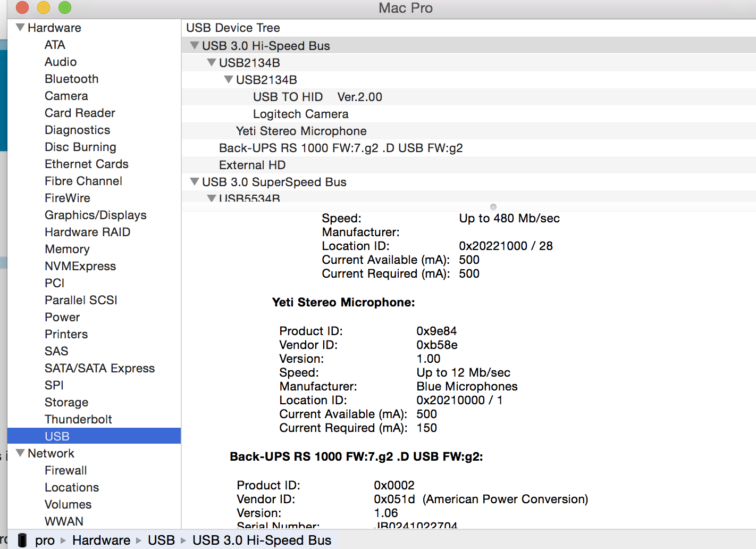Collapse the USB 3.0 Hi-Speed Bus tree
The image size is (756, 549).
click(x=195, y=45)
